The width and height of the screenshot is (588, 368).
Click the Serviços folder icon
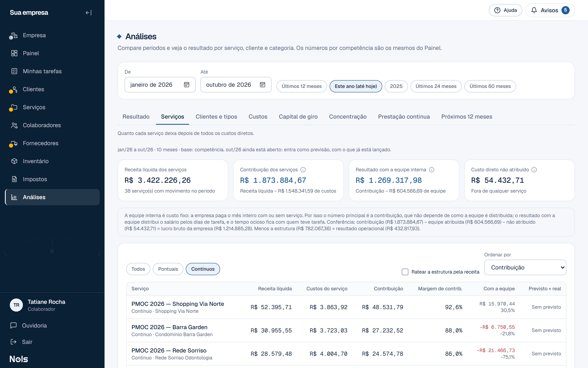pos(14,107)
